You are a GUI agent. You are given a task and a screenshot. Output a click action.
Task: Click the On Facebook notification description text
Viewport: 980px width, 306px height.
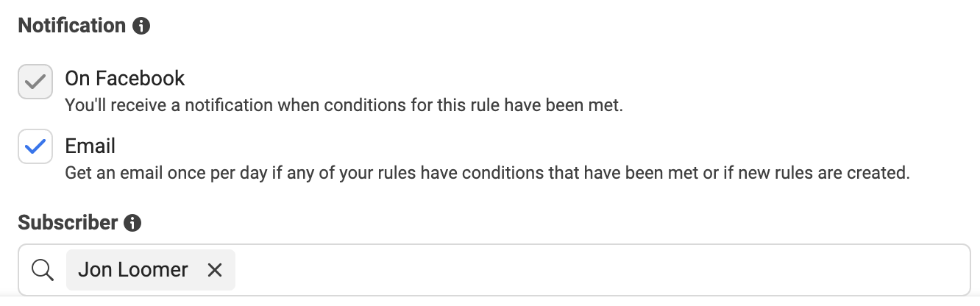(344, 105)
